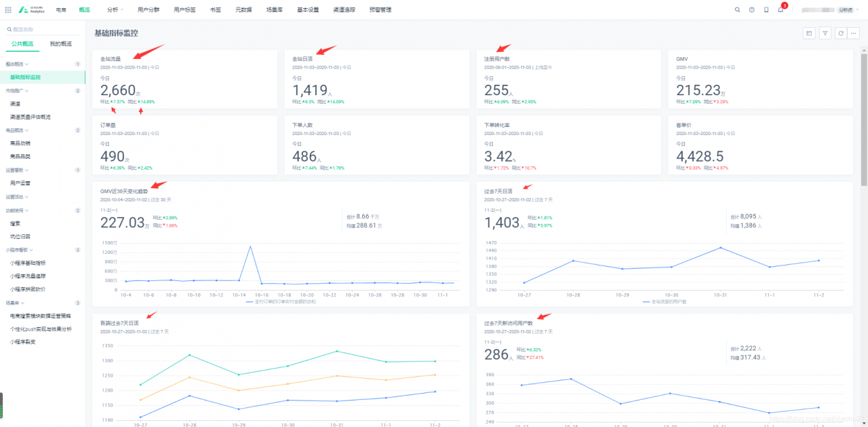
Task: Switch to 电商 in top navigation
Action: [61, 10]
